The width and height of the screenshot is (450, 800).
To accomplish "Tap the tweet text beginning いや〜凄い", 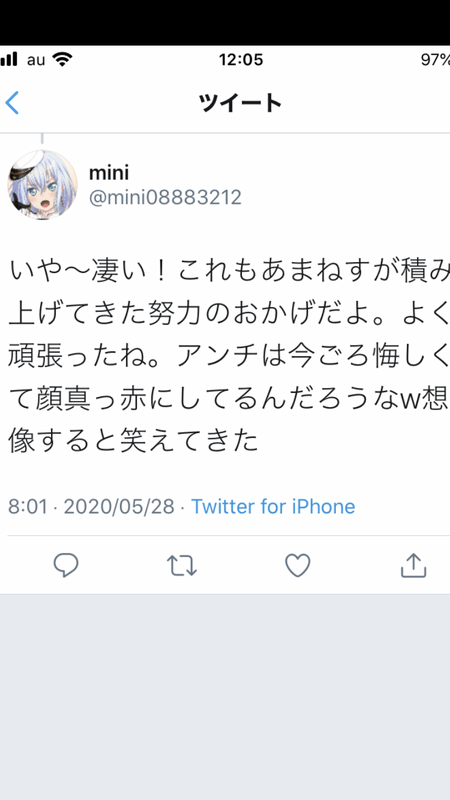I will (x=229, y=356).
